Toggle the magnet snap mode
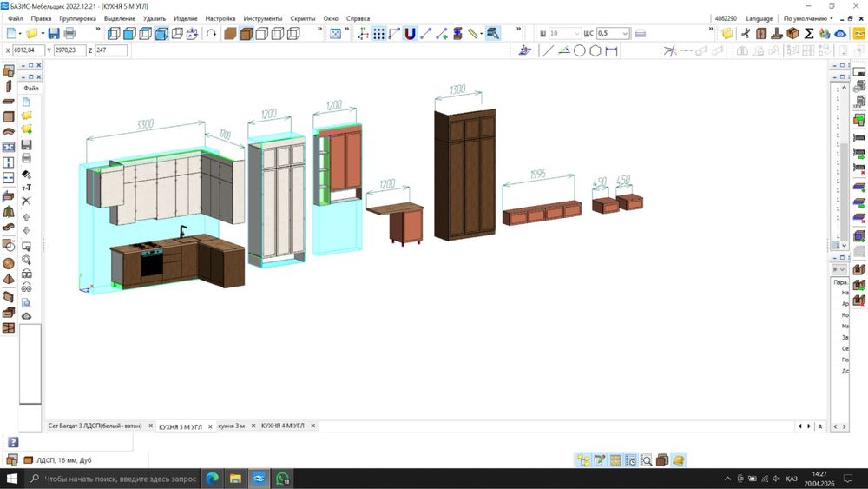 [410, 33]
